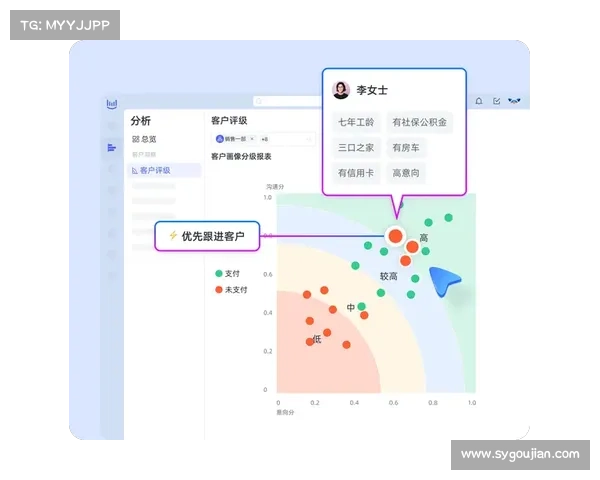
Task: Click the 有社保公积金 tag
Action: pyautogui.click(x=419, y=122)
